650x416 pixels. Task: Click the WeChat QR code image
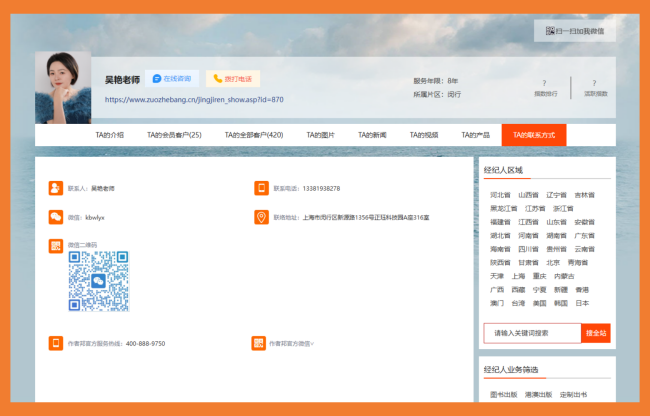98,281
